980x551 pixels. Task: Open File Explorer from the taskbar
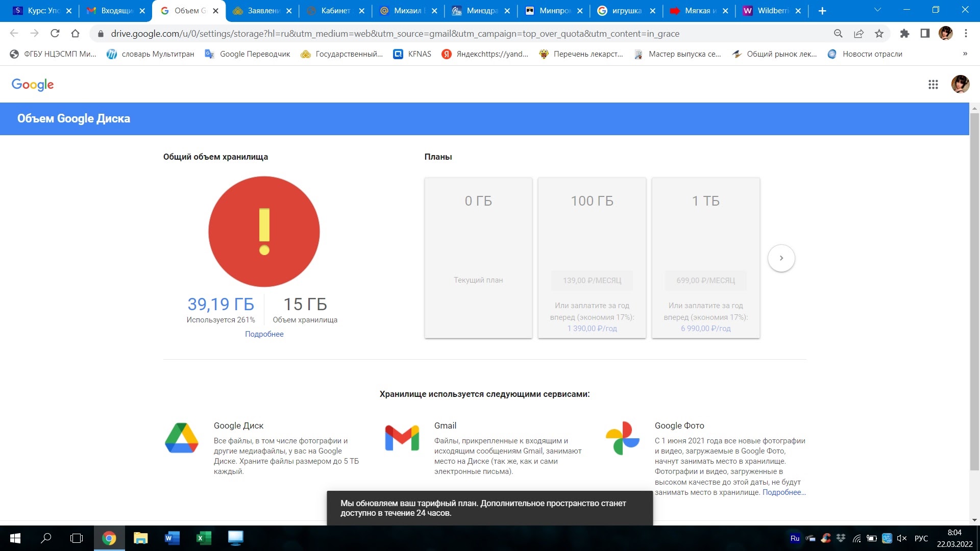point(140,538)
